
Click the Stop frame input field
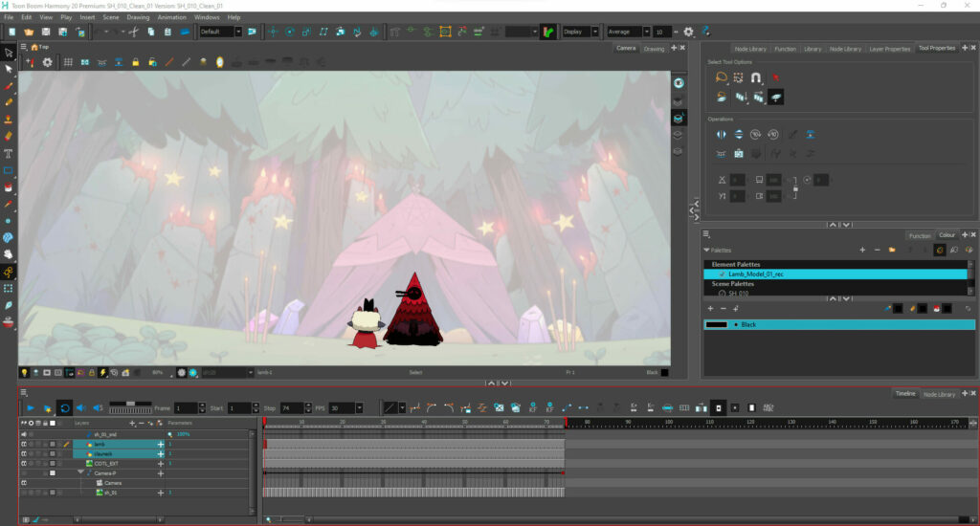(x=292, y=408)
